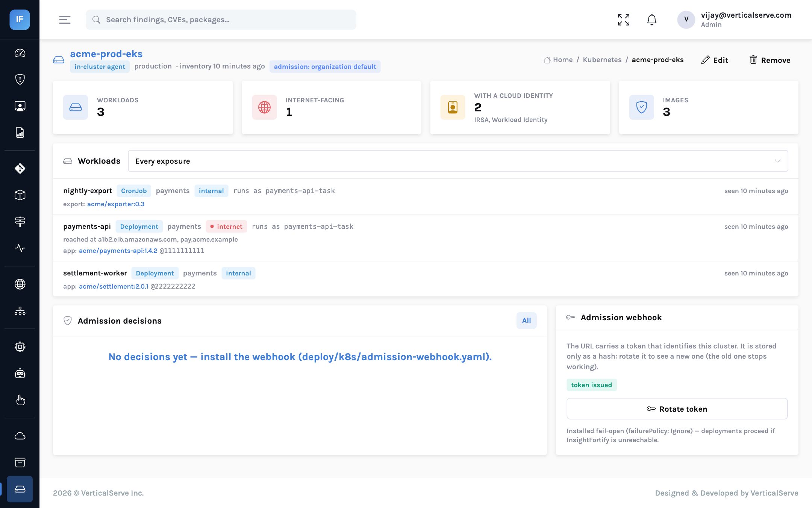
Task: Open the user badge icon in sidebar
Action: click(x=20, y=106)
